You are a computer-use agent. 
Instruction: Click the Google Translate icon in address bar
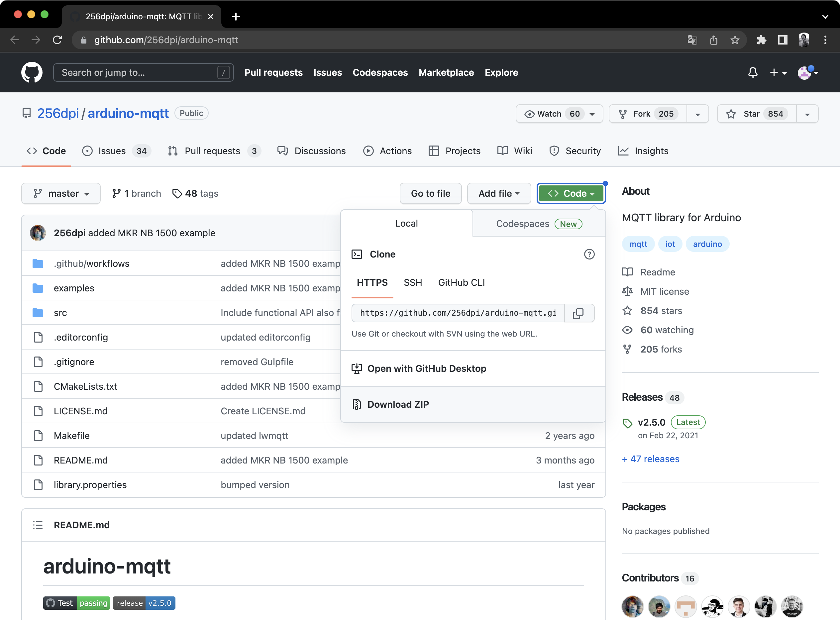tap(692, 40)
